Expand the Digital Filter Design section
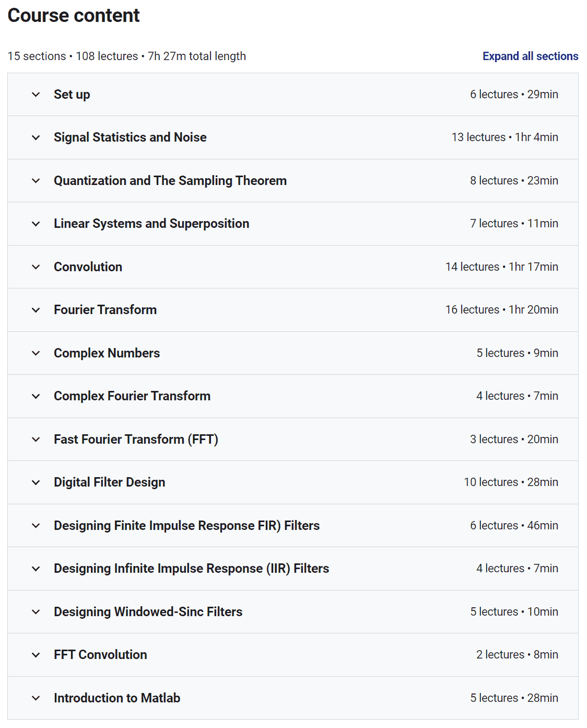Screen dimensions: 587x728 [x=292, y=482]
